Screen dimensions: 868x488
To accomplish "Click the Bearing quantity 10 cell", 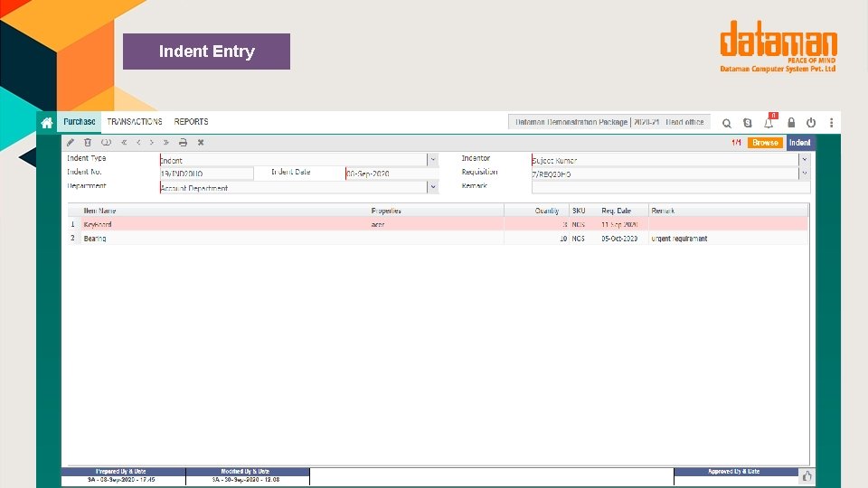I will tap(536, 239).
